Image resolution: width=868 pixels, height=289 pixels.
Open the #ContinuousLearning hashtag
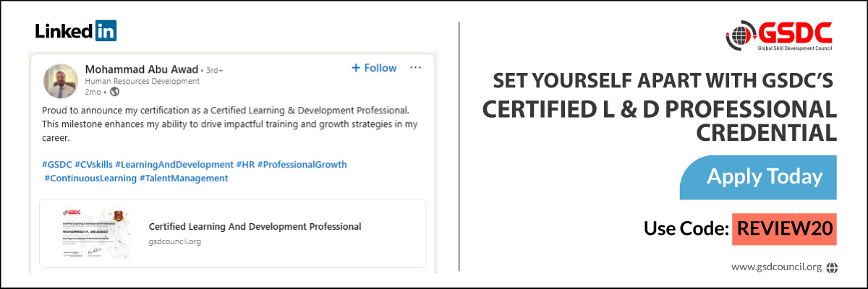(x=90, y=178)
